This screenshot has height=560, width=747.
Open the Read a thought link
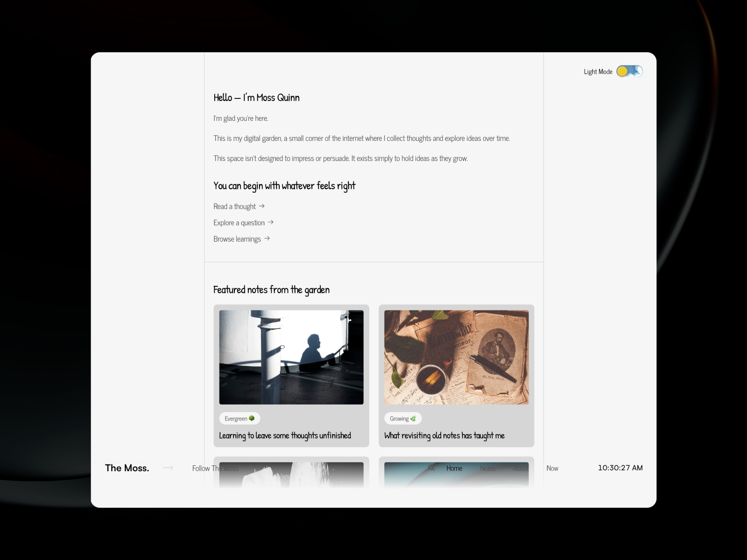[234, 206]
